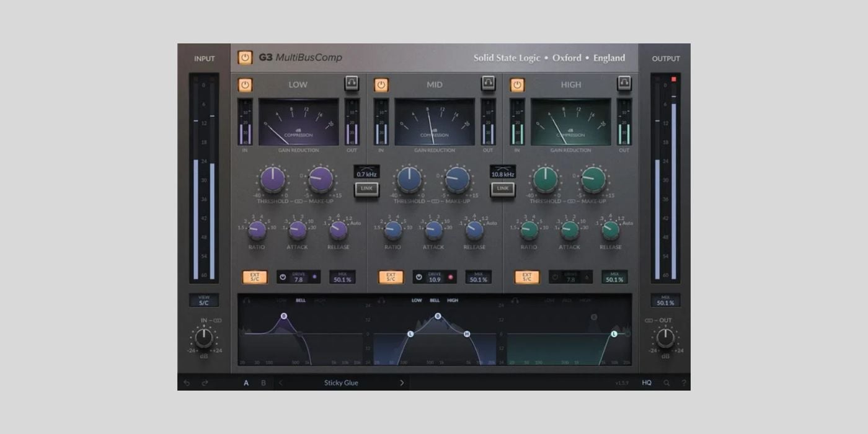The image size is (868, 434).
Task: Open the Sticky Glue preset name field
Action: 340,383
